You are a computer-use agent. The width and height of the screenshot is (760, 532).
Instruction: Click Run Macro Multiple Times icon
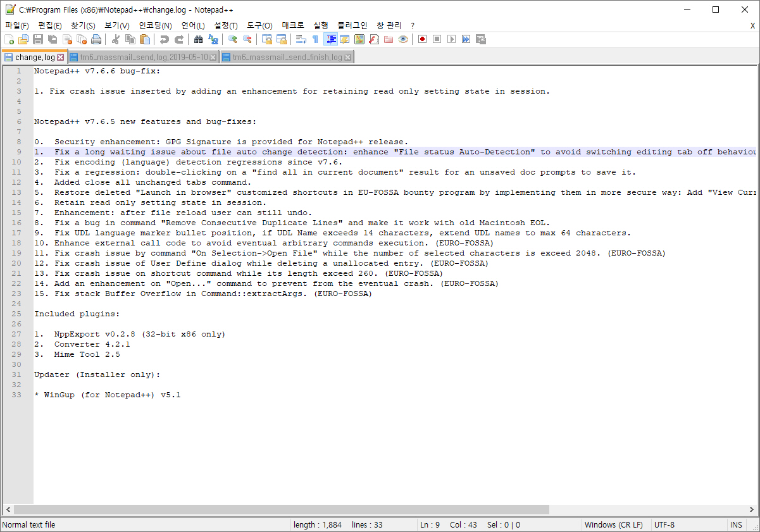tap(466, 39)
